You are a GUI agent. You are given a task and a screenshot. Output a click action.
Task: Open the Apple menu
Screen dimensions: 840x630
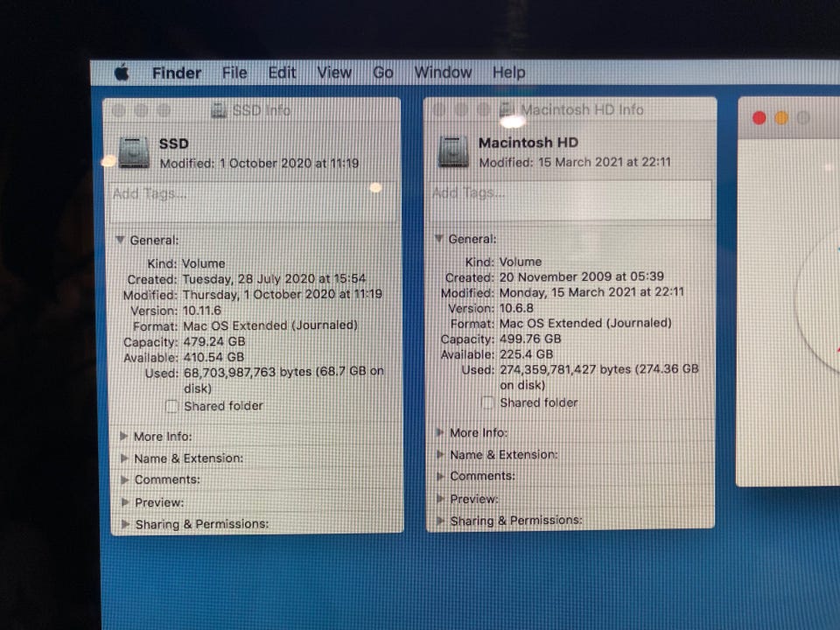[122, 73]
